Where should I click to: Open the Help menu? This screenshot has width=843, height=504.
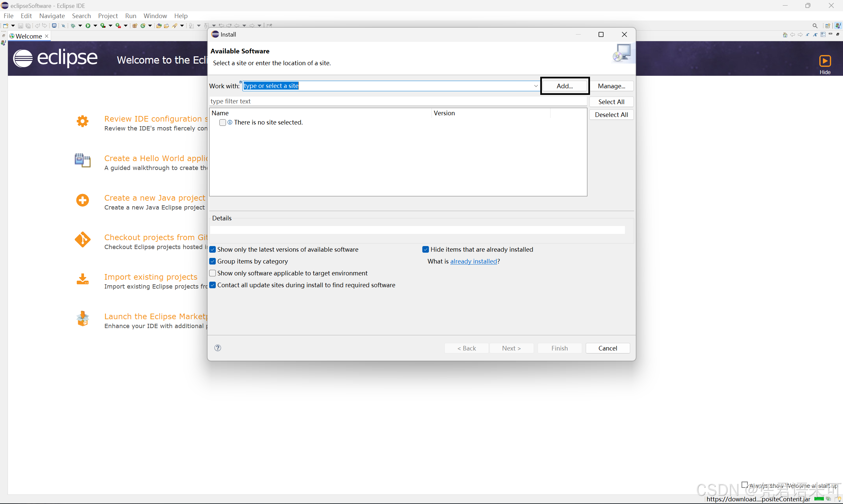181,15
